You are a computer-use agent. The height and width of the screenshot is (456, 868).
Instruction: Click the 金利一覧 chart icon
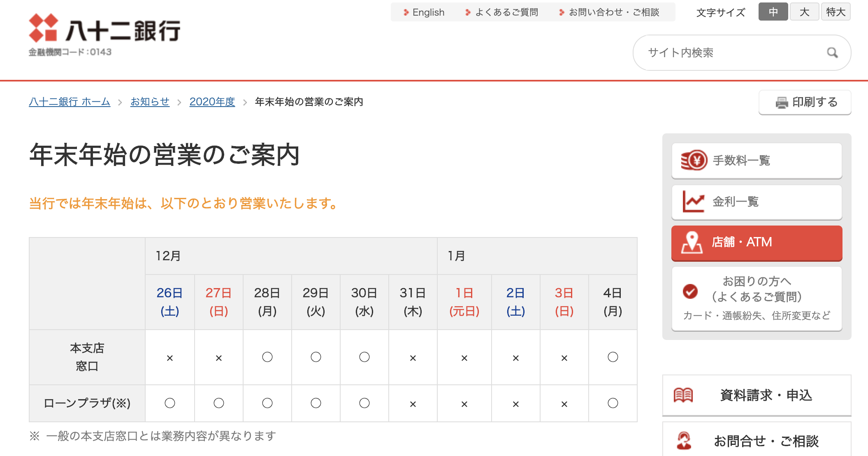[x=694, y=202]
